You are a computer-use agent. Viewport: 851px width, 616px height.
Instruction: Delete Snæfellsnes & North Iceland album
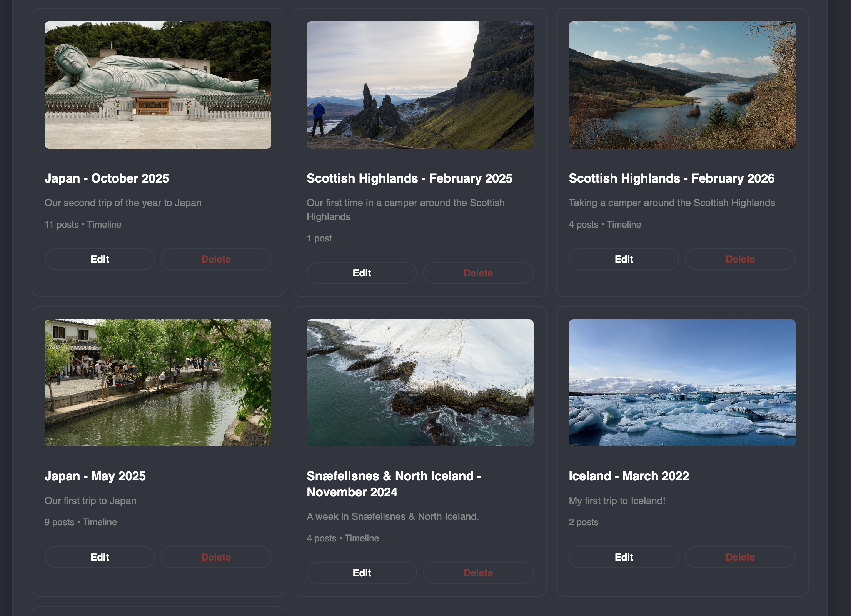click(x=478, y=573)
